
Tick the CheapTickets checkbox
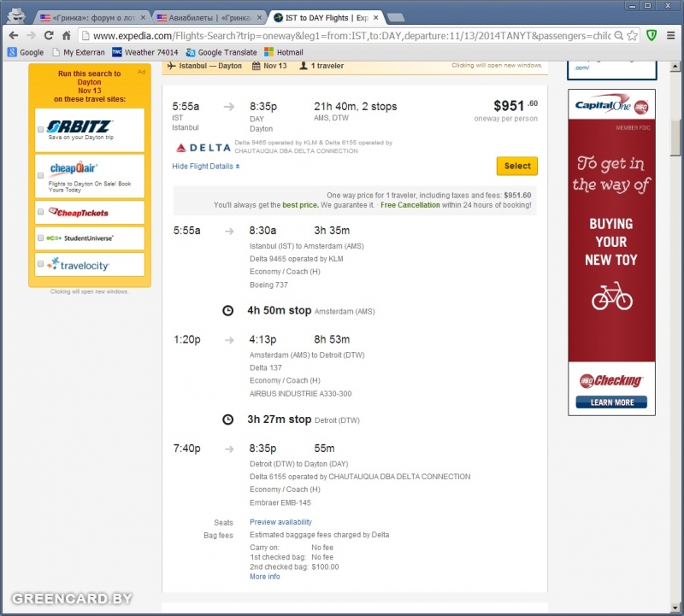[40, 212]
